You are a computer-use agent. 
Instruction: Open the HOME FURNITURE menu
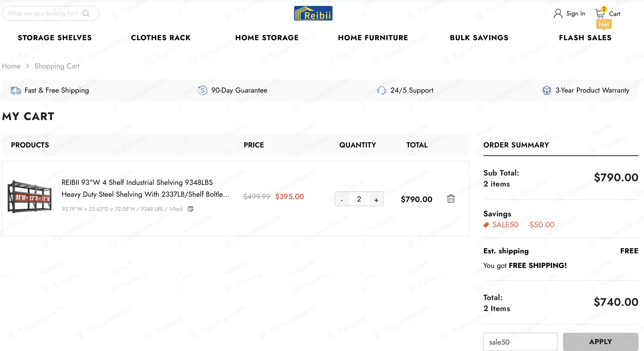(373, 38)
